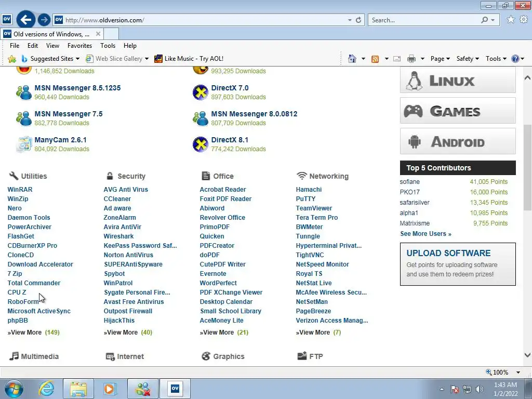Select the Old versions of Windows tab
The width and height of the screenshot is (532, 399).
coord(51,34)
